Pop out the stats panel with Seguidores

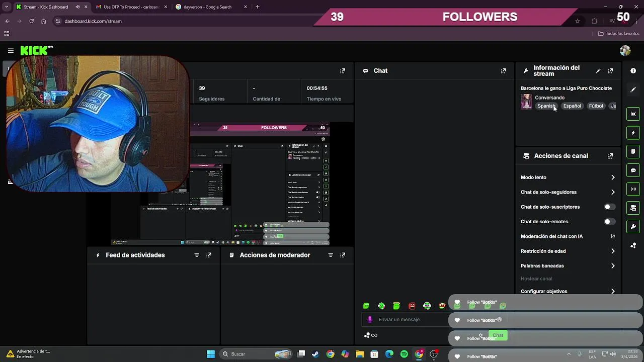[x=343, y=71]
